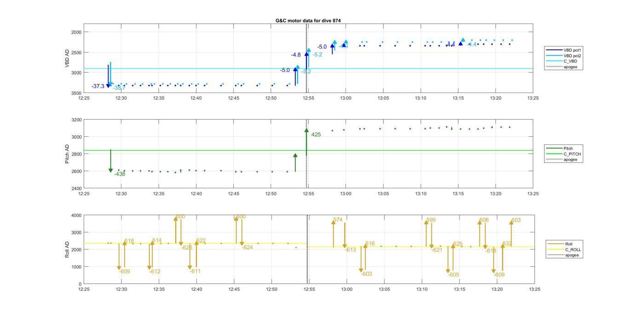644x319 pixels.
Task: Select the '12:55' time tick under the Pitch plot
Action: (x=309, y=193)
